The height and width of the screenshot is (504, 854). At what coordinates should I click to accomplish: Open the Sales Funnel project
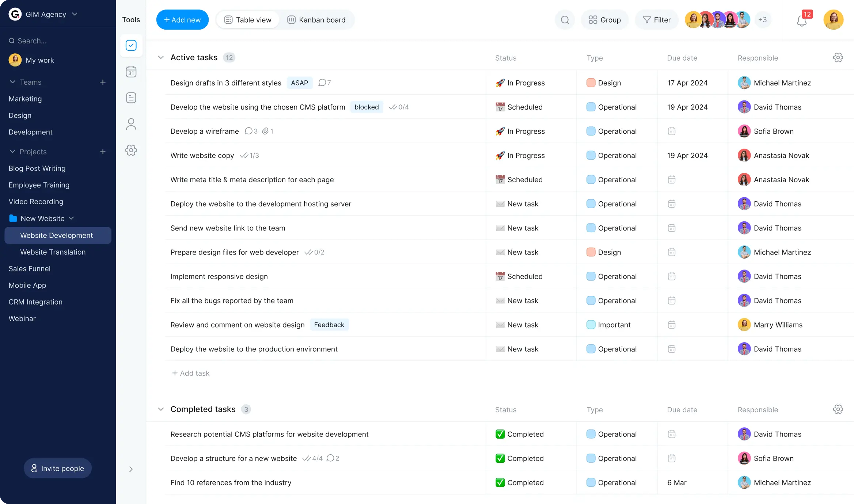click(x=30, y=269)
